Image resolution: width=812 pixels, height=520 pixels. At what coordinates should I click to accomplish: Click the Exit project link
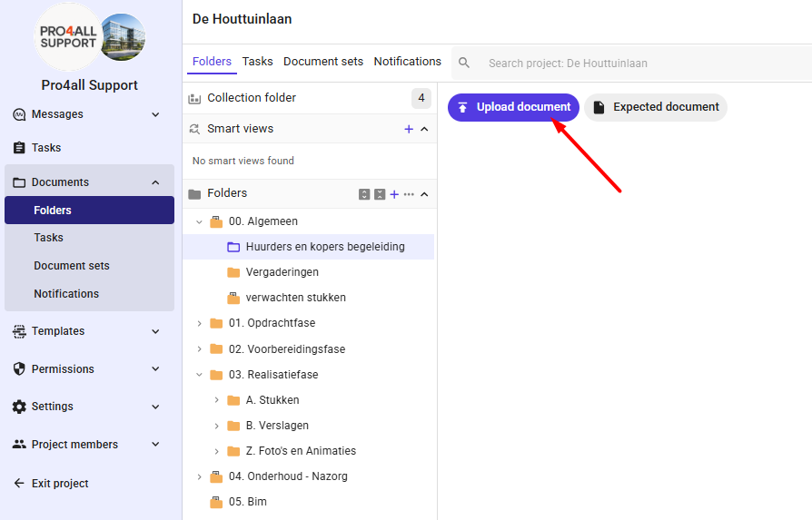tap(60, 484)
